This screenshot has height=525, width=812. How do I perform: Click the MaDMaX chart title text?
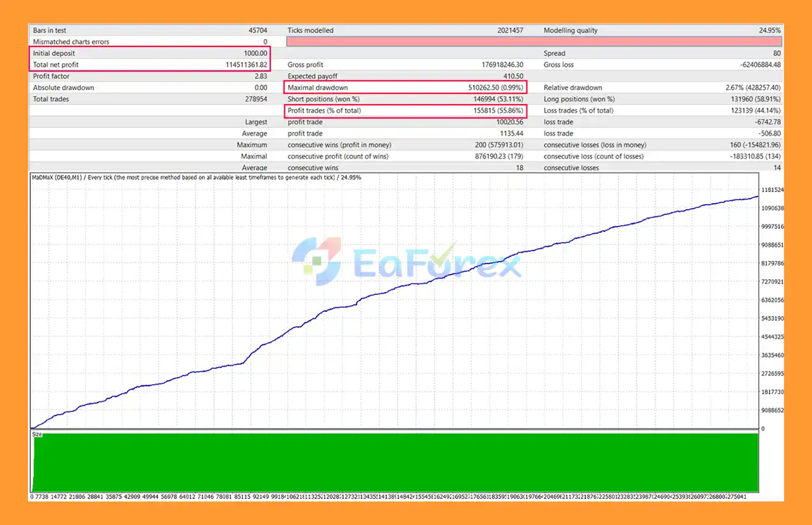pyautogui.click(x=197, y=178)
